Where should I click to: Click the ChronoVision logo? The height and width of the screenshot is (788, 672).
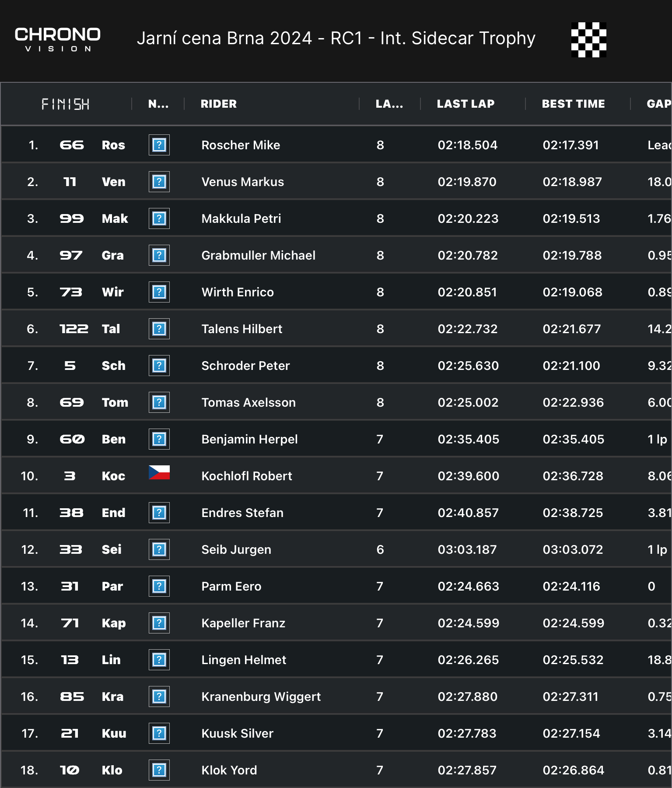coord(57,39)
